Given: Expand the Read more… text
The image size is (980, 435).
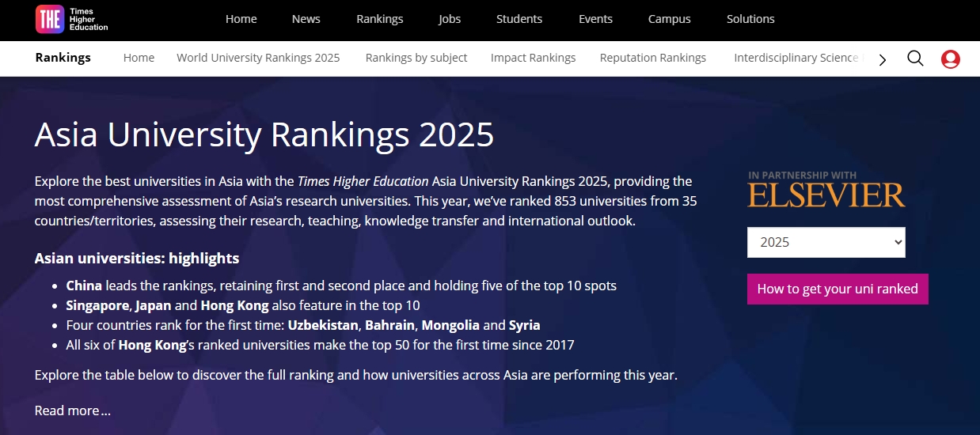Looking at the screenshot, I should [72, 410].
